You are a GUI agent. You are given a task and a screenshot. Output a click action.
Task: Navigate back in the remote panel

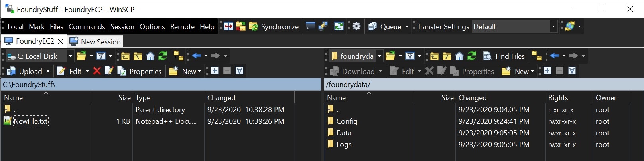[x=554, y=56]
